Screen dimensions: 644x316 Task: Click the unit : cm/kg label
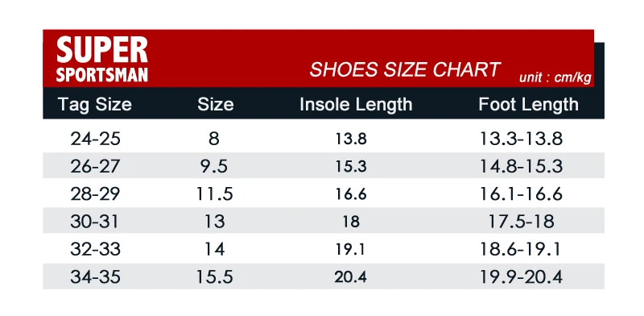[555, 77]
